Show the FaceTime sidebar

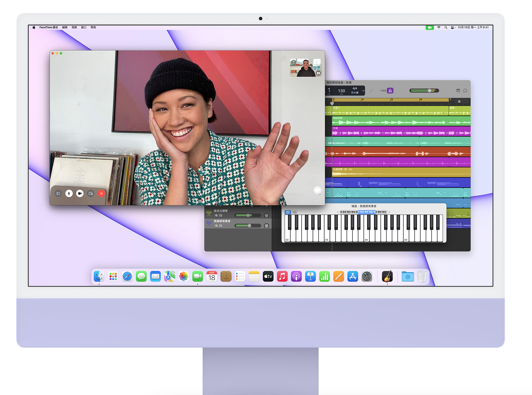tap(58, 194)
